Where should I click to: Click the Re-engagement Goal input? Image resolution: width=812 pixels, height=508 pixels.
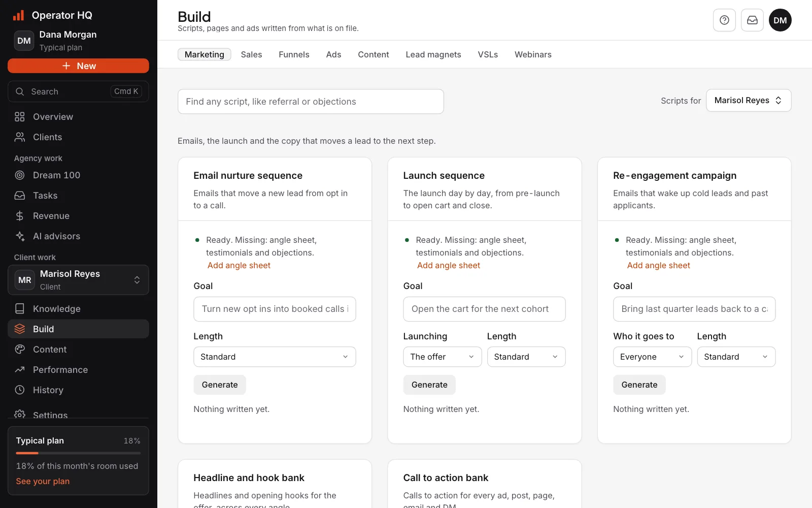[x=694, y=309]
